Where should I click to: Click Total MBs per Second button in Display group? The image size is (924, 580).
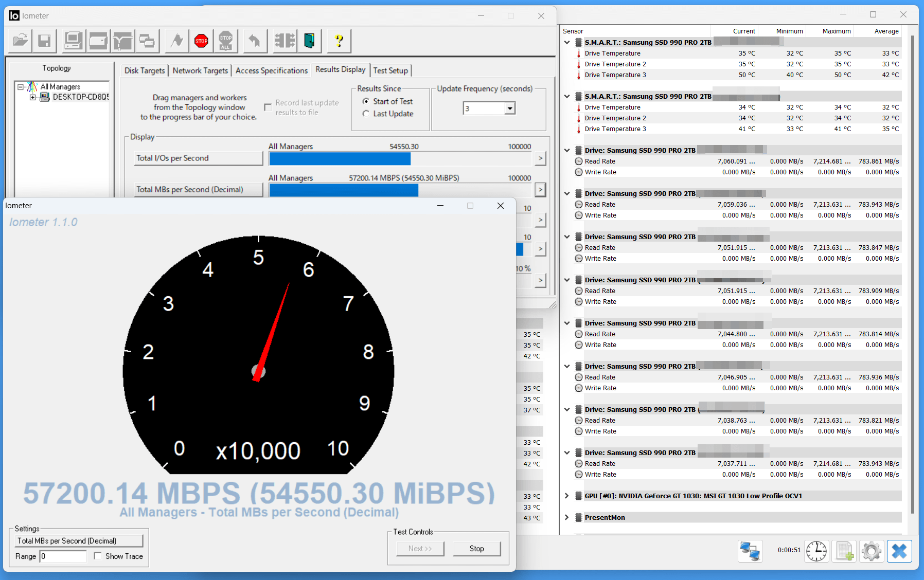click(x=199, y=190)
